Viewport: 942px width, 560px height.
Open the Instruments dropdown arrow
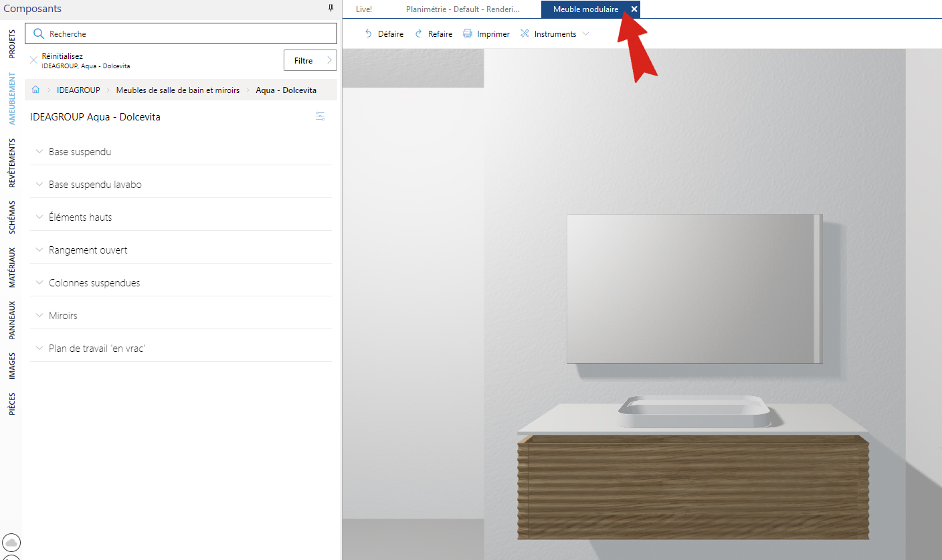tap(585, 34)
